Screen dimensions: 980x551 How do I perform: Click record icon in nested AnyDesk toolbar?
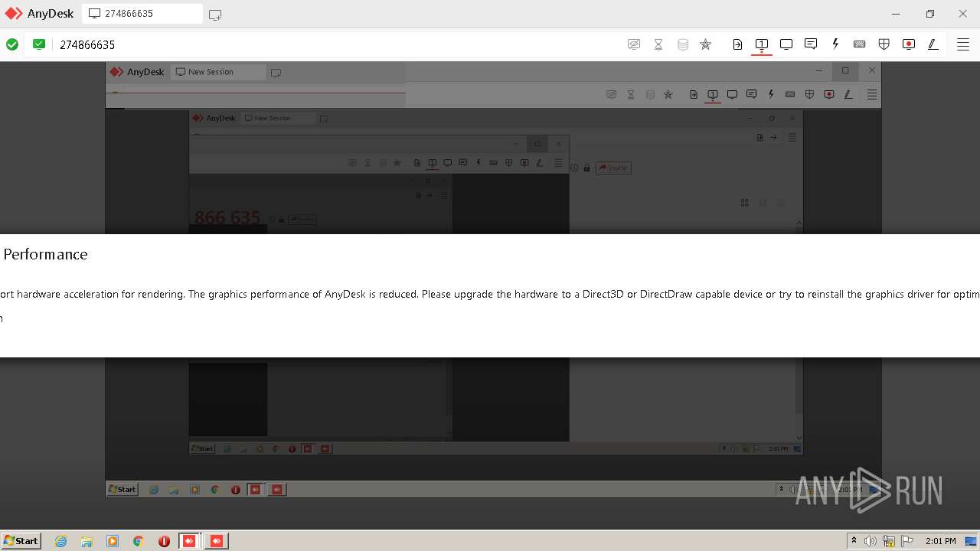pyautogui.click(x=829, y=94)
